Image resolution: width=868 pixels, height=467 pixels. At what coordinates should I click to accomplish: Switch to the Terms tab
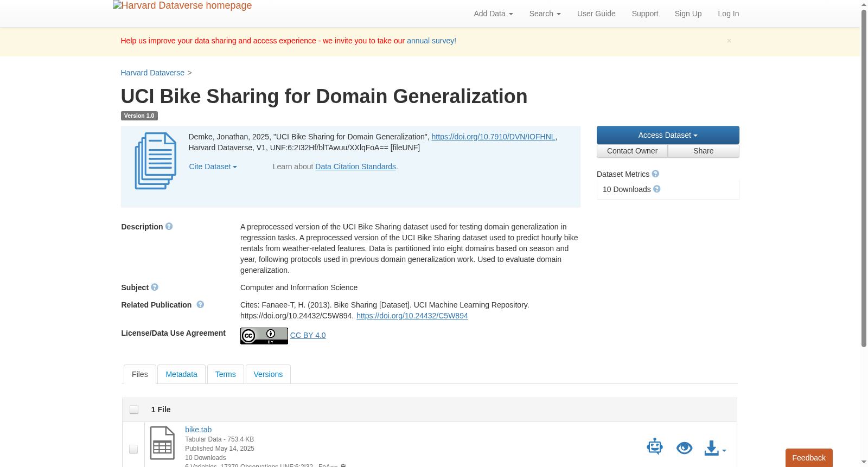[225, 374]
